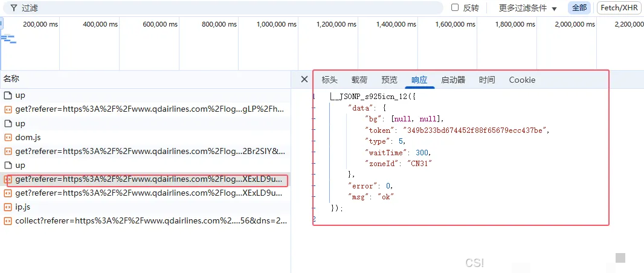Click the icon of the get request ending 2Br2SIY&
The image size is (644, 273).
click(x=8, y=151)
